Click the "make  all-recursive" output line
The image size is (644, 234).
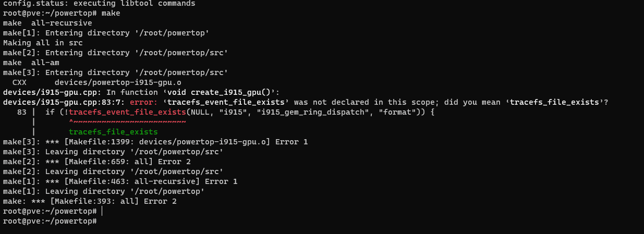[x=47, y=23]
